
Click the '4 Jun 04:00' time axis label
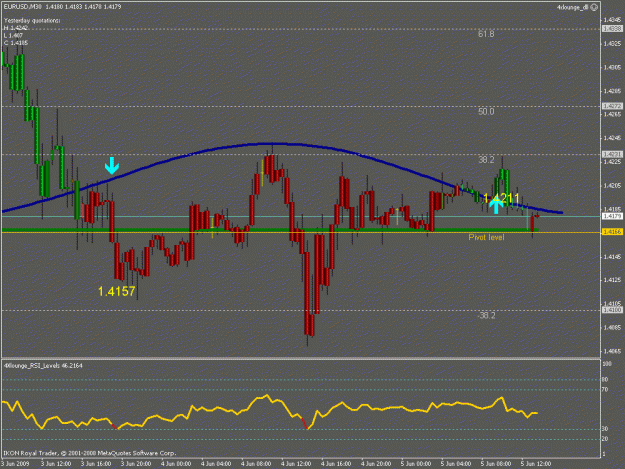point(216,464)
